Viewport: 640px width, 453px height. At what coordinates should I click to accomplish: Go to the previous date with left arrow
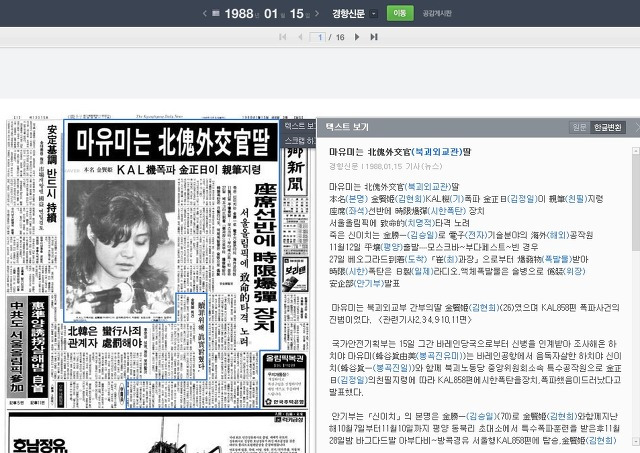(x=204, y=13)
